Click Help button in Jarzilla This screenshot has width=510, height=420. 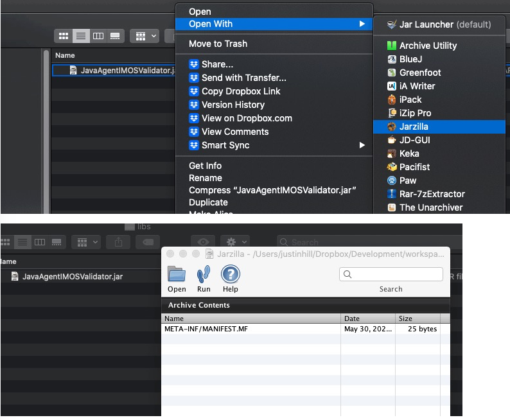(231, 279)
